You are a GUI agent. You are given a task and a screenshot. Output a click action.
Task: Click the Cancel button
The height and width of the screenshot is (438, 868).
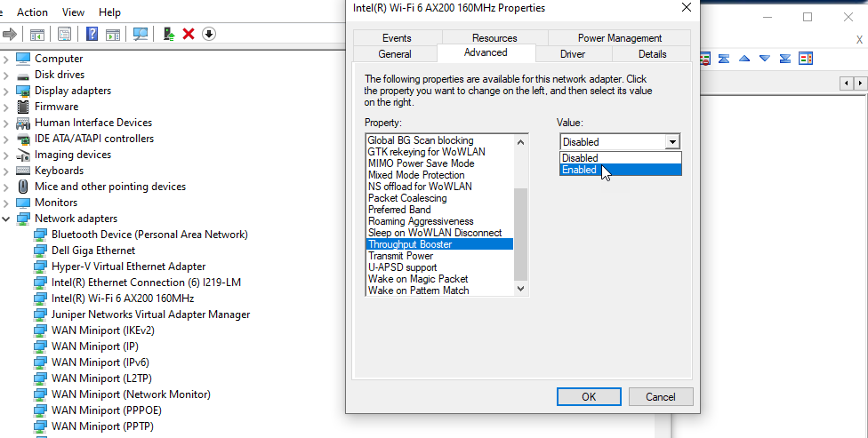[660, 396]
